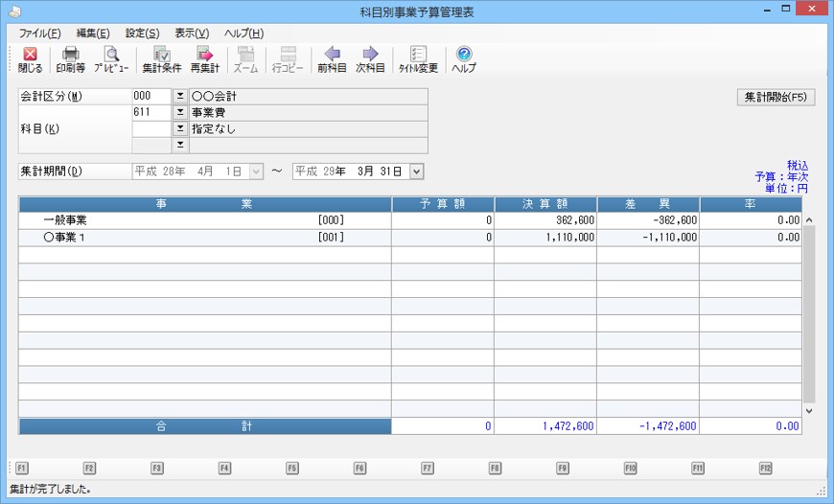Click the 会計区分 code input field
Viewport: 834px width, 504px height.
tap(151, 97)
